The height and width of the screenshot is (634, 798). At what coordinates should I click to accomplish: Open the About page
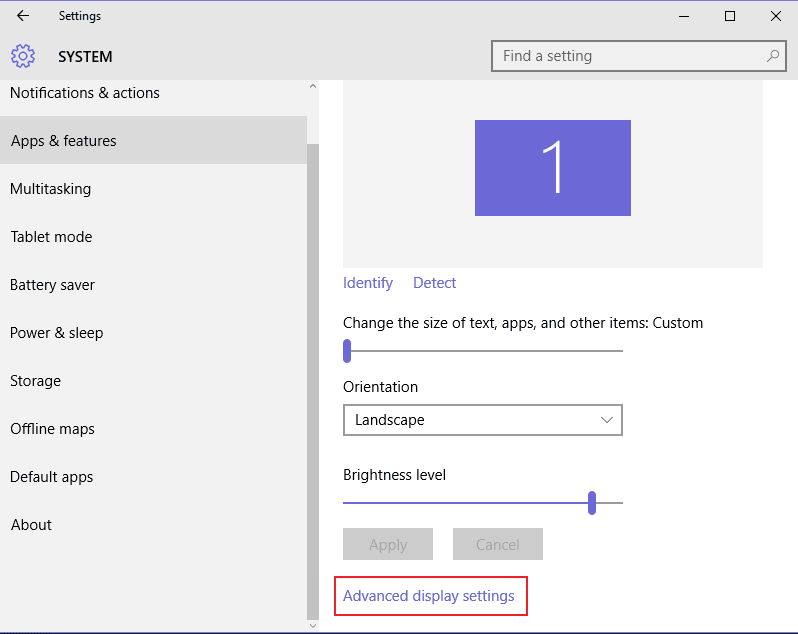[153, 525]
